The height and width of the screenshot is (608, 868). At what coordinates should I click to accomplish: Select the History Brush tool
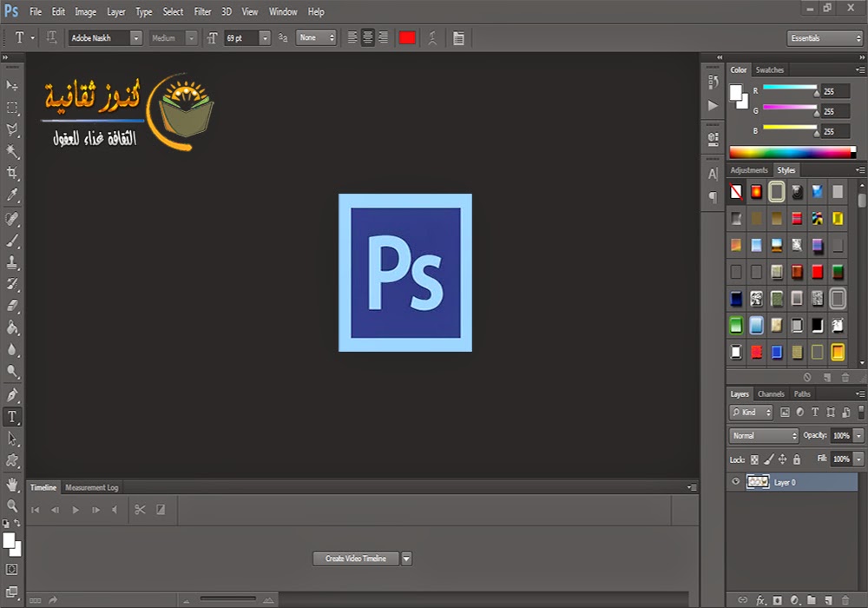pyautogui.click(x=12, y=284)
